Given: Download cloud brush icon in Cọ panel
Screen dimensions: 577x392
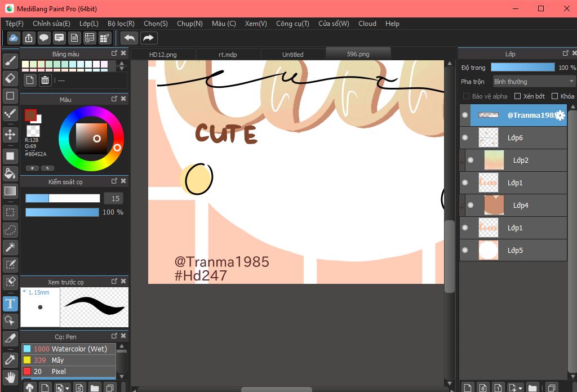Looking at the screenshot, I should [x=30, y=387].
